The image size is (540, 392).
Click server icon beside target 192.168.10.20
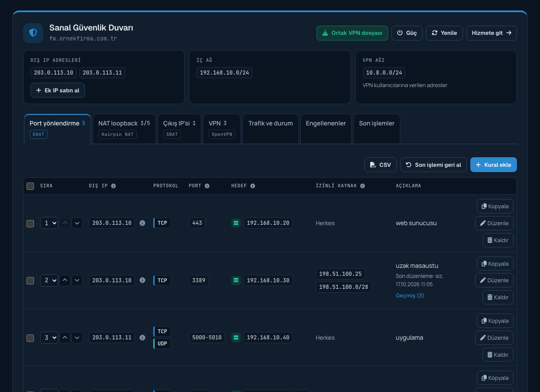(x=236, y=223)
